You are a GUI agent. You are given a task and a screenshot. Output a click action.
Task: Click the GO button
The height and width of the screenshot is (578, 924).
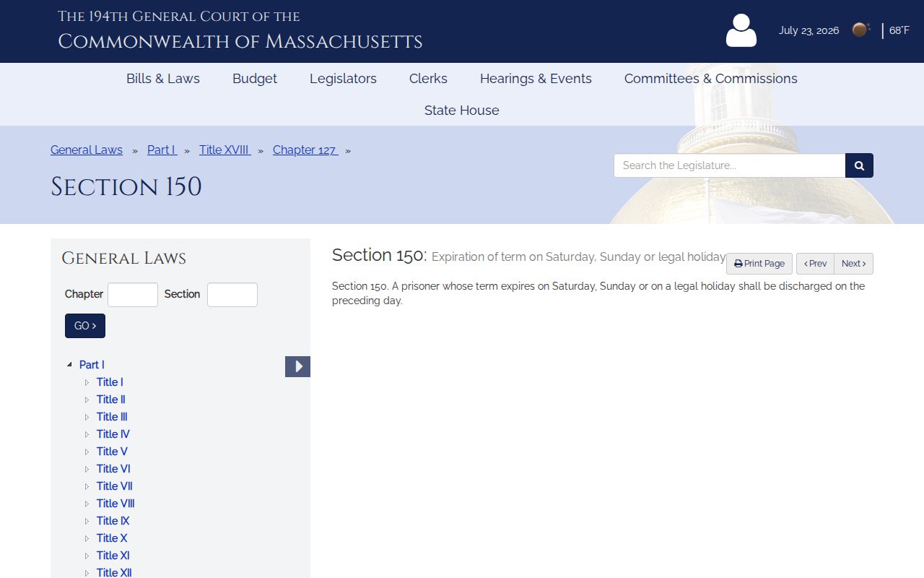coord(85,326)
